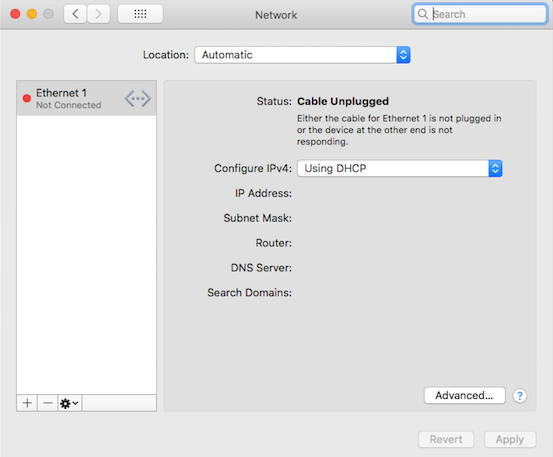The width and height of the screenshot is (553, 457).
Task: Click the Revert button
Action: point(446,439)
